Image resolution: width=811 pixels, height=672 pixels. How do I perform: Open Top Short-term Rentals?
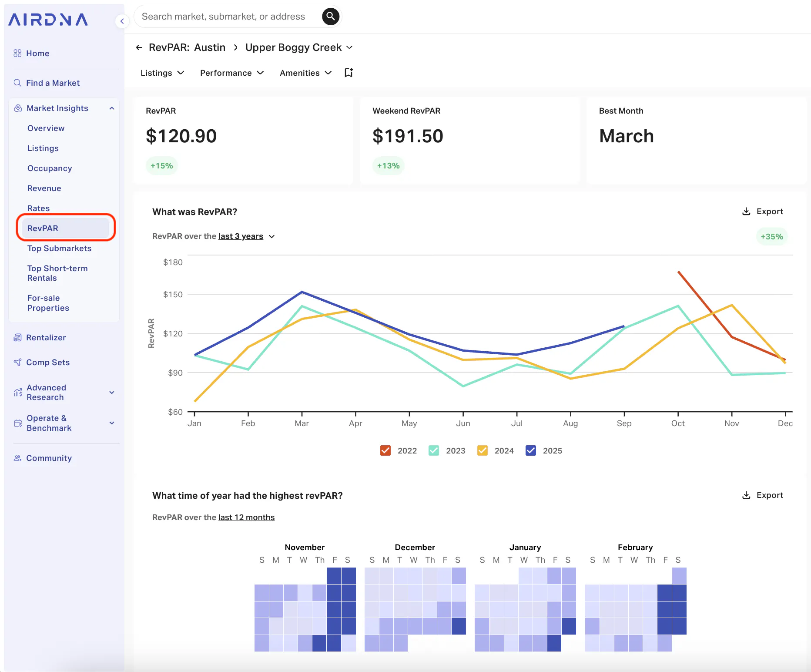point(57,273)
